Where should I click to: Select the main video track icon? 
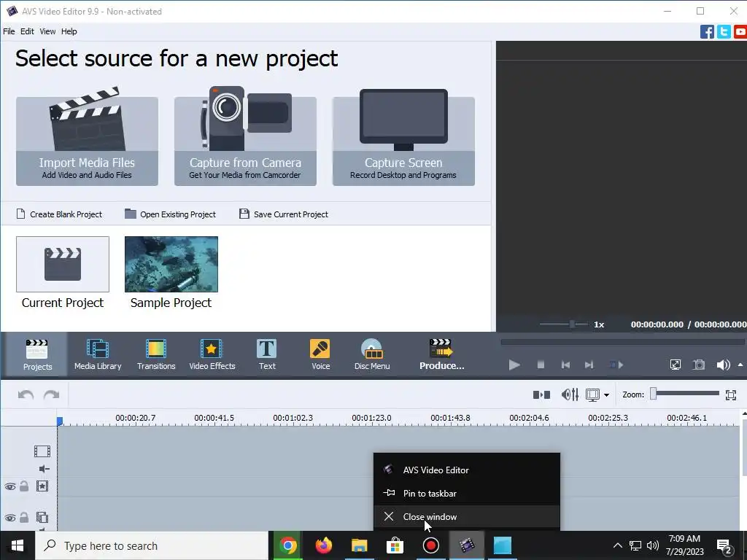point(42,451)
